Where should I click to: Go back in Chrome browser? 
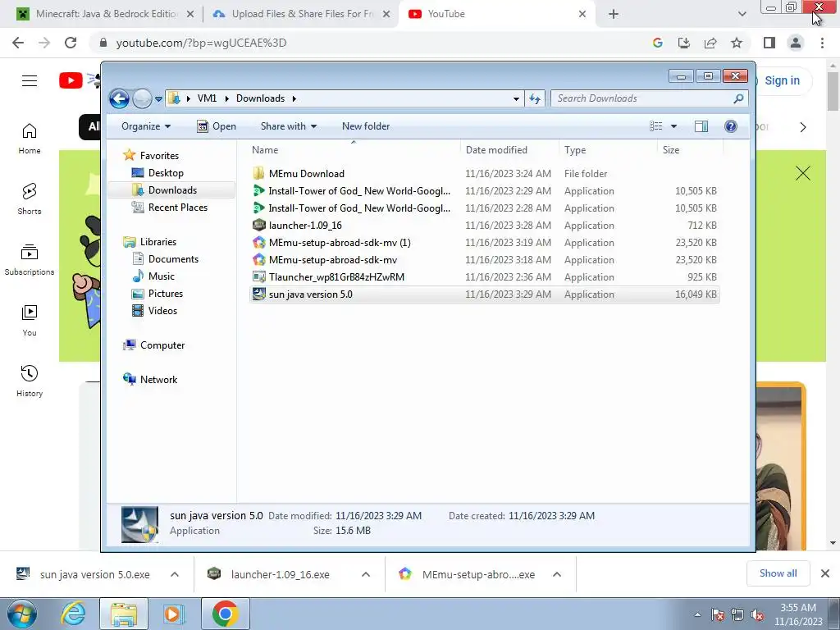click(18, 43)
